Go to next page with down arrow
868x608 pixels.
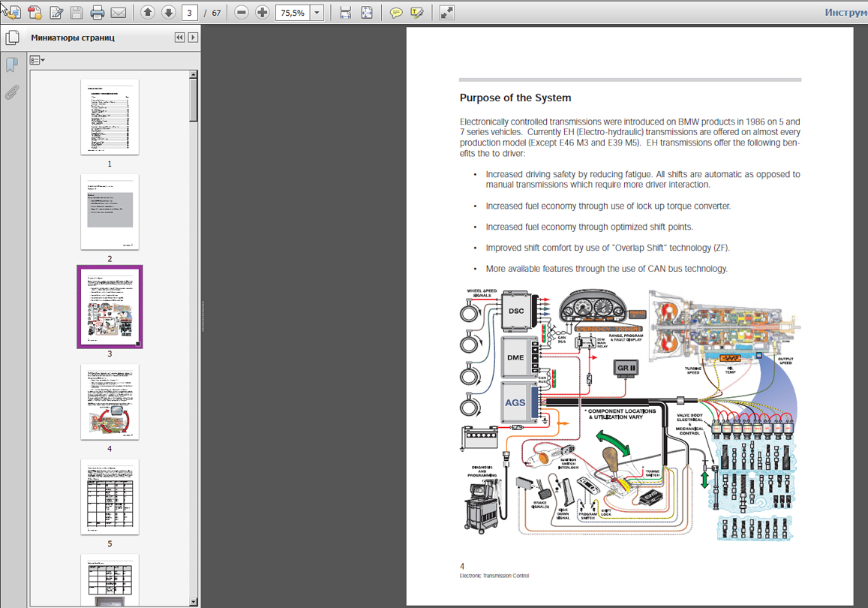(168, 13)
